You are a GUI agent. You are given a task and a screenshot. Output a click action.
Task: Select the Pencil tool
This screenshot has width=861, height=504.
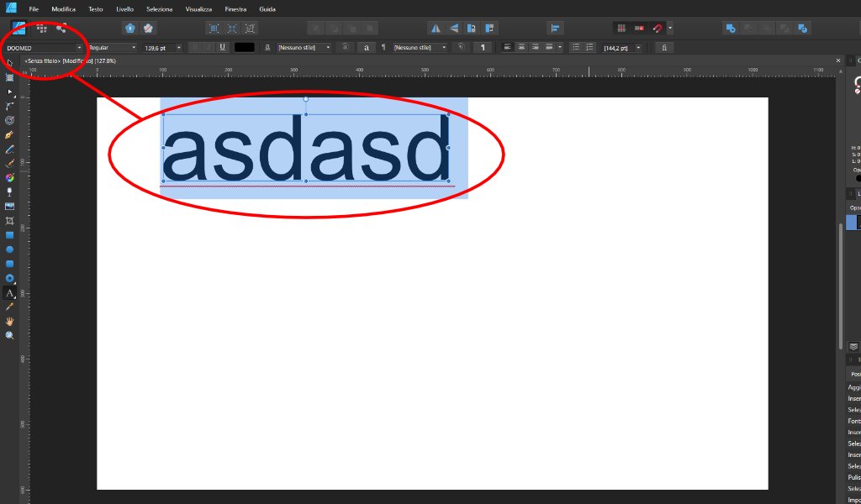coord(9,149)
